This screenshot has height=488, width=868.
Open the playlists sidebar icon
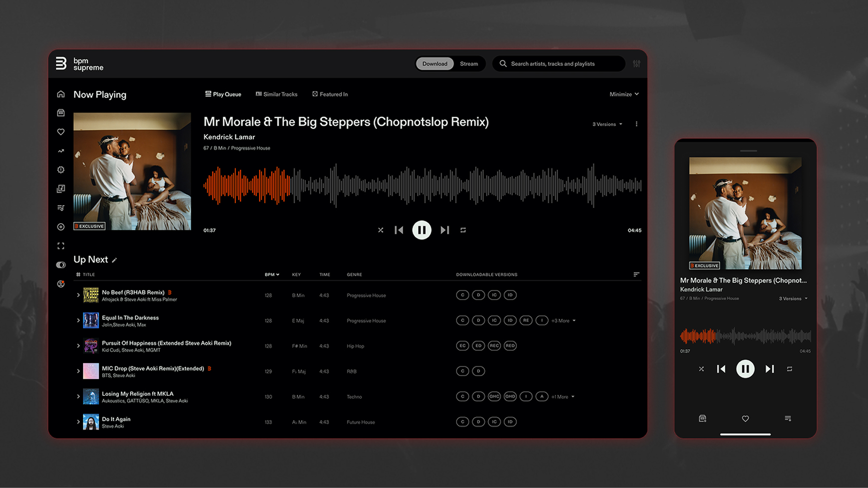click(x=61, y=208)
